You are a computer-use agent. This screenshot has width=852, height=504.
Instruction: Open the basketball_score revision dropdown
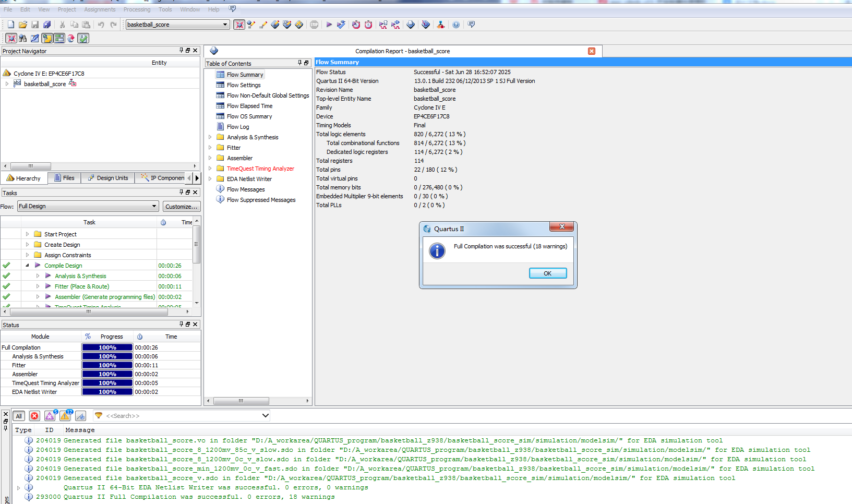tap(225, 25)
